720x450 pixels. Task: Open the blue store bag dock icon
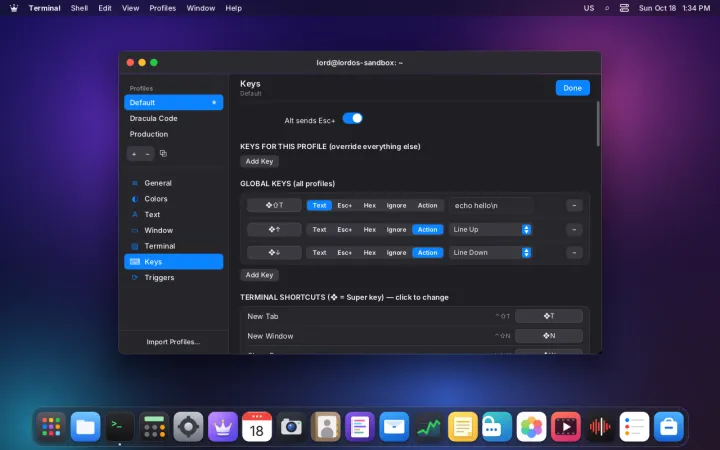[x=669, y=427]
